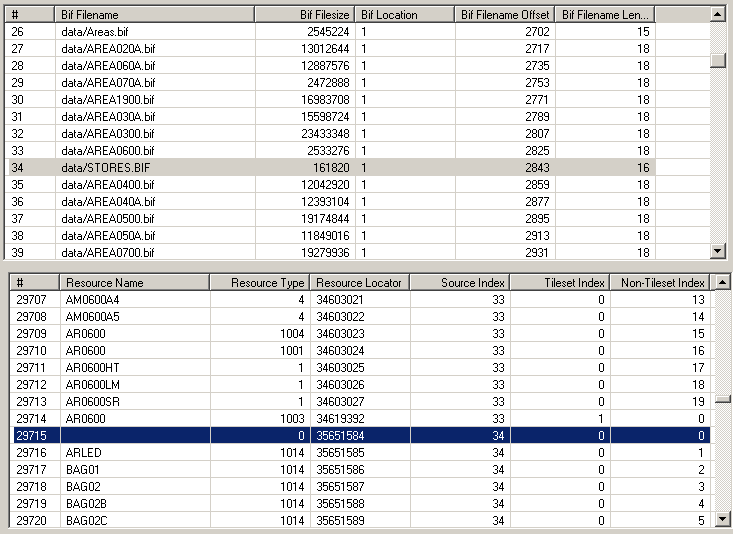Select the data/AREA0500.bif row
The width and height of the screenshot is (733, 534).
(330, 218)
